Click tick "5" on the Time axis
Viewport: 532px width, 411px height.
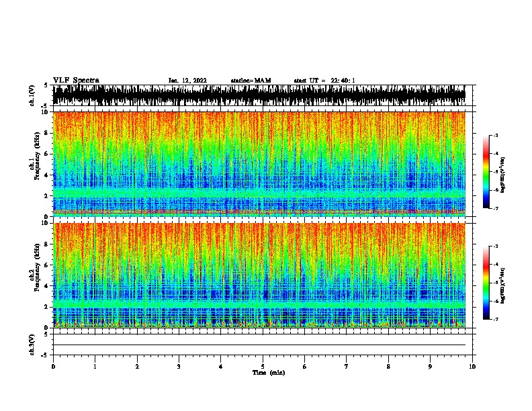[263, 367]
